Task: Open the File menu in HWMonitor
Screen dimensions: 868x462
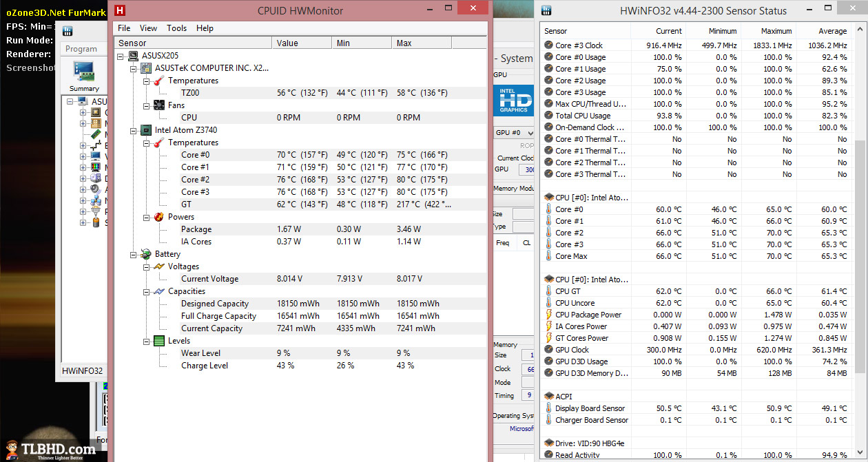Action: click(x=124, y=28)
